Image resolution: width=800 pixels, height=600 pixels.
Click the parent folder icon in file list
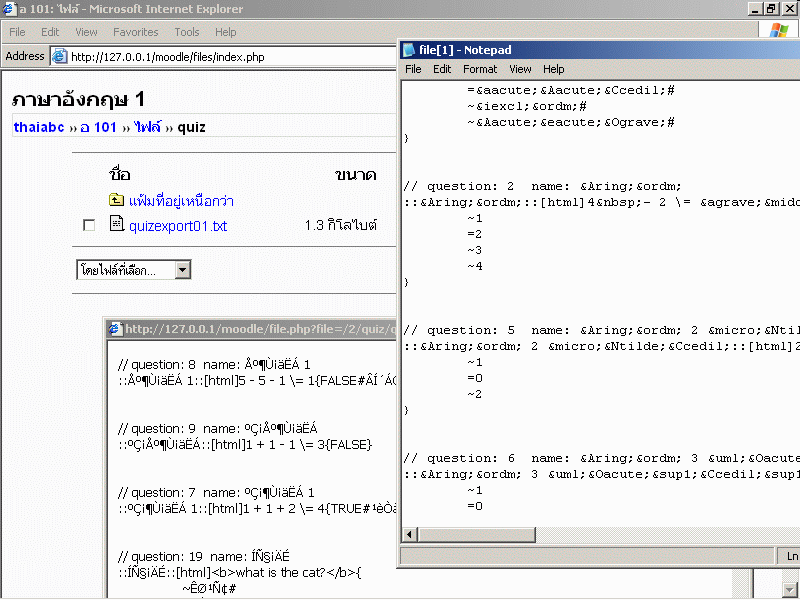pos(116,201)
